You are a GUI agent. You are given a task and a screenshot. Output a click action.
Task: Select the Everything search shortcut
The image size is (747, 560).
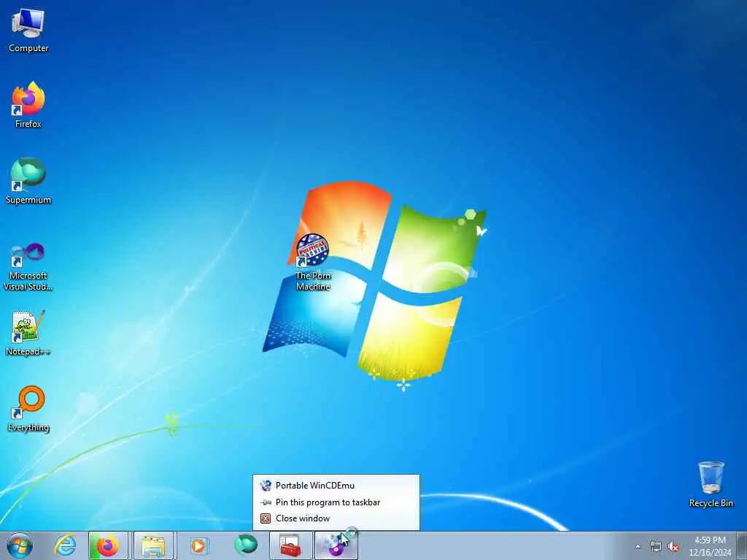coord(28,409)
